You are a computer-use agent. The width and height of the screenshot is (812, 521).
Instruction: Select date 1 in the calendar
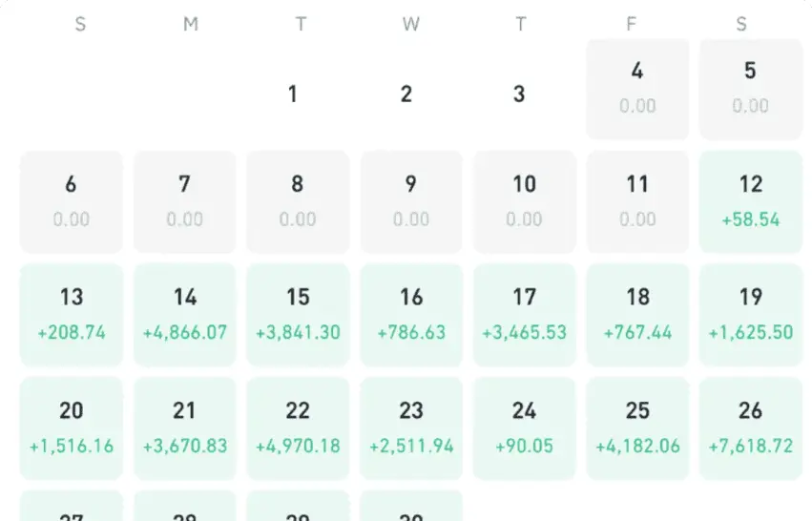293,94
